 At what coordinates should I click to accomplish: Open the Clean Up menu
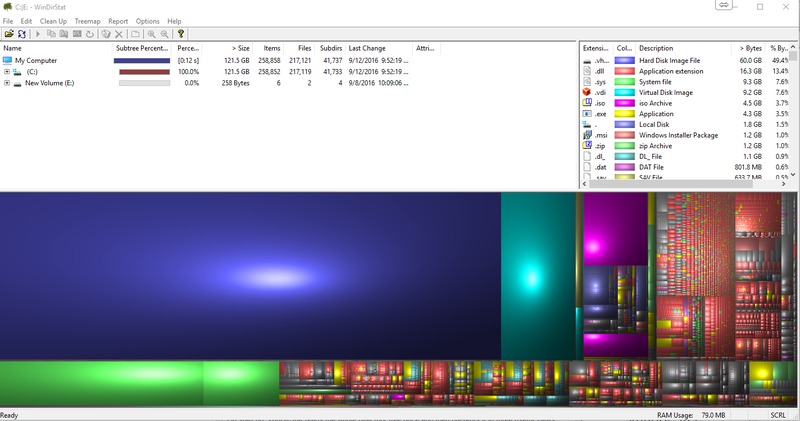[x=53, y=20]
